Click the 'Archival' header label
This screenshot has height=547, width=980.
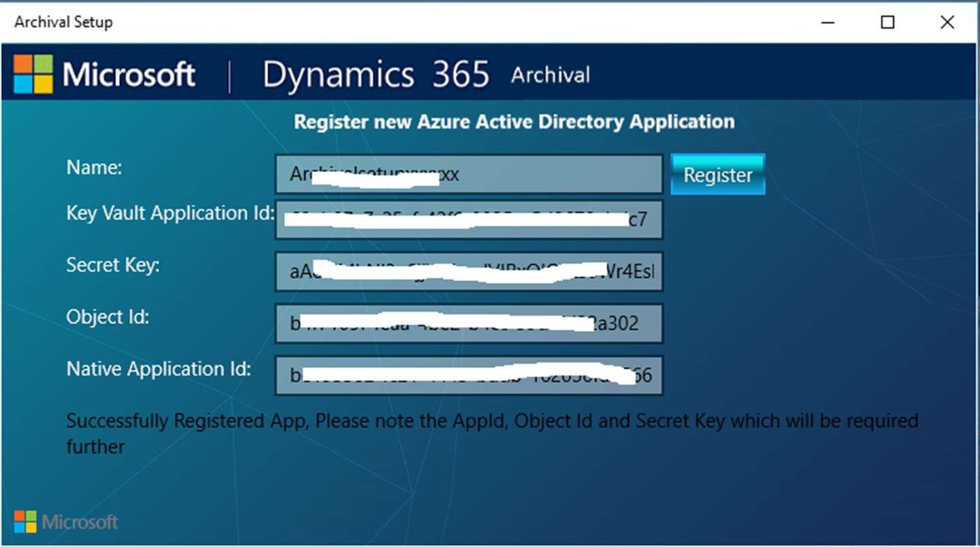[551, 74]
